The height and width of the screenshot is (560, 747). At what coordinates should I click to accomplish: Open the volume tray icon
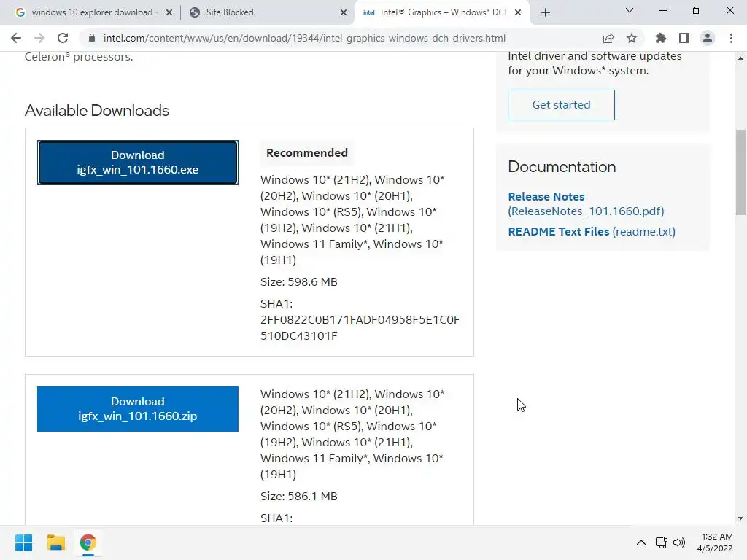(x=679, y=542)
